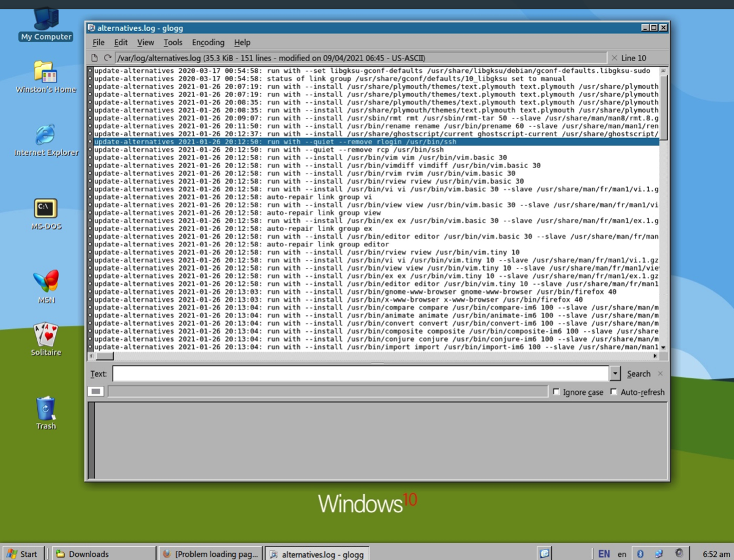Click the Search button
The height and width of the screenshot is (560, 734).
click(638, 374)
